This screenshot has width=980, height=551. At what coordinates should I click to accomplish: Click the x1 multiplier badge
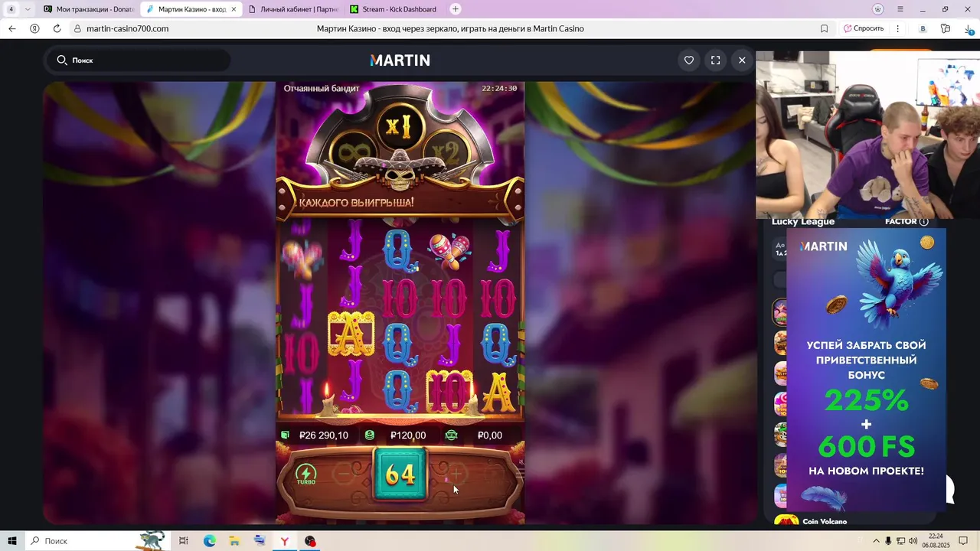[399, 126]
